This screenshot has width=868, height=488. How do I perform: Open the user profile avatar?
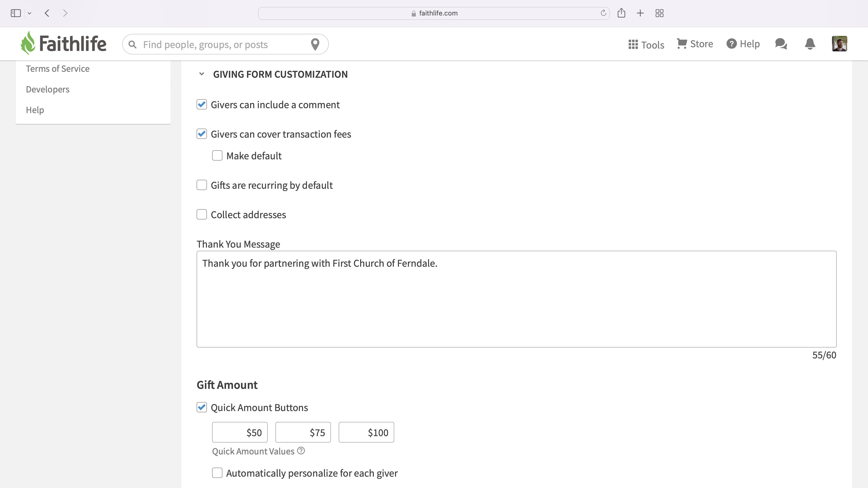tap(839, 44)
